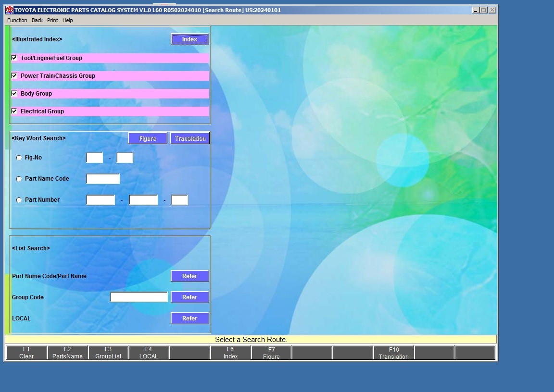Click the first Fig-No input box
The height and width of the screenshot is (392, 554).
click(x=95, y=158)
